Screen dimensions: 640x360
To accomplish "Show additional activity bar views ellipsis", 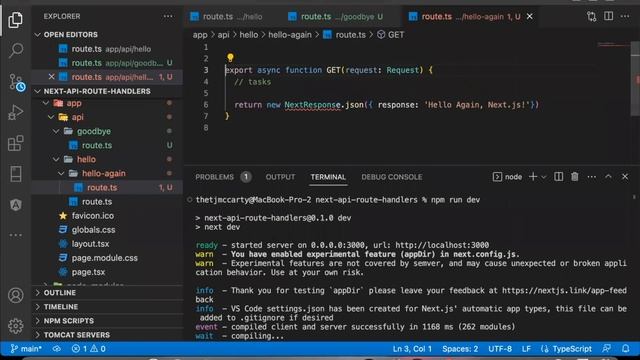I will (x=16, y=235).
